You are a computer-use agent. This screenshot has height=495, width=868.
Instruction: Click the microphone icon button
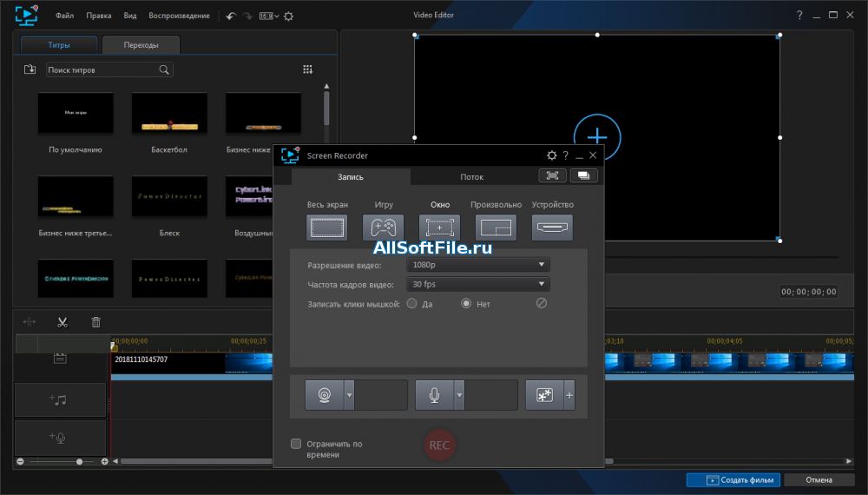click(435, 395)
